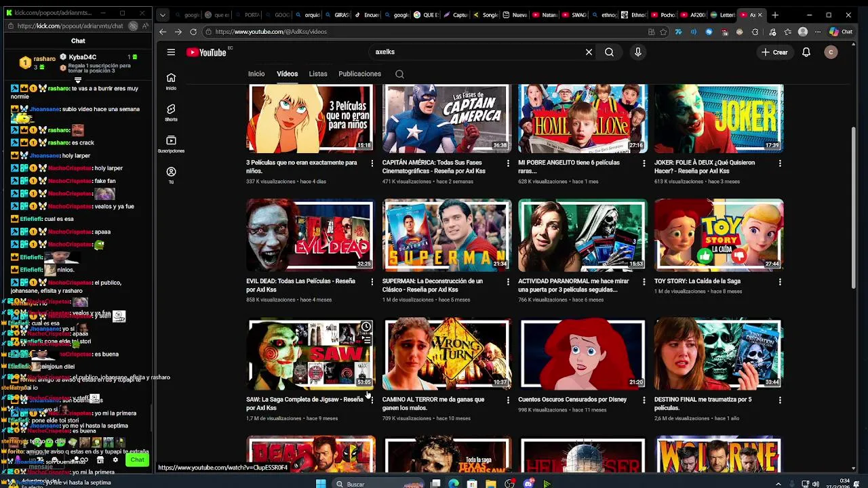Open options for ACTIVIDAD PARANORMAL video
The image size is (868, 488).
644,281
